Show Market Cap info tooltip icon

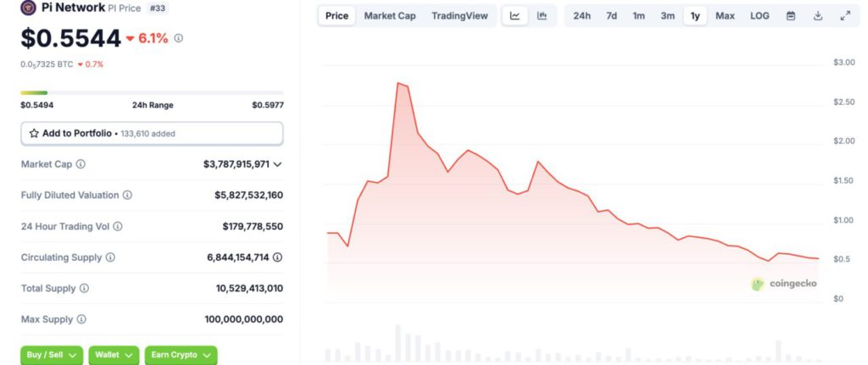coord(81,164)
